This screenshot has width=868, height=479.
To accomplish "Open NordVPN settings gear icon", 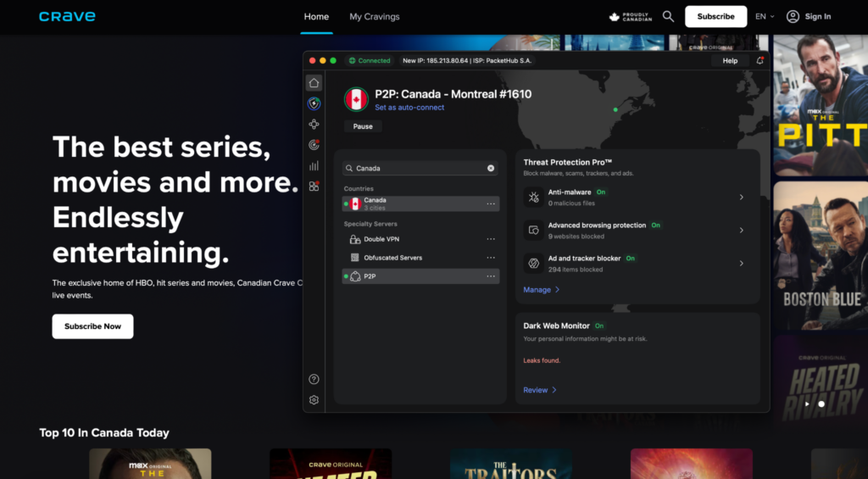I will click(x=314, y=400).
